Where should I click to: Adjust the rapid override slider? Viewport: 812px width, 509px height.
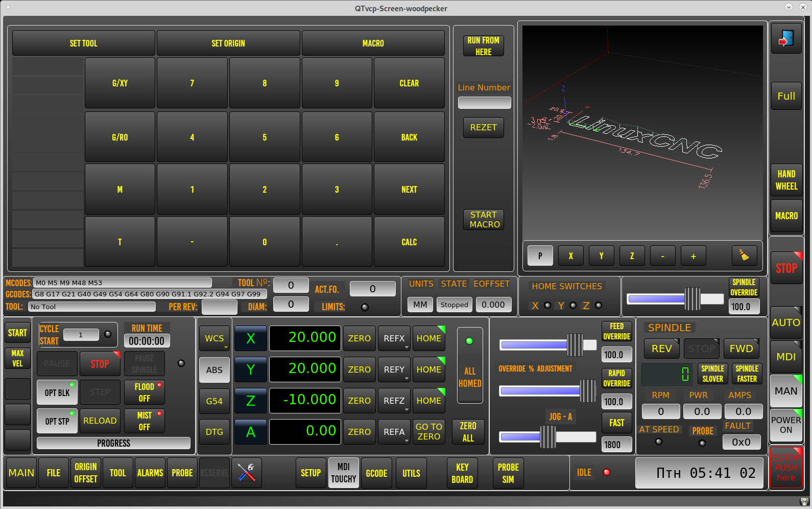click(x=548, y=391)
